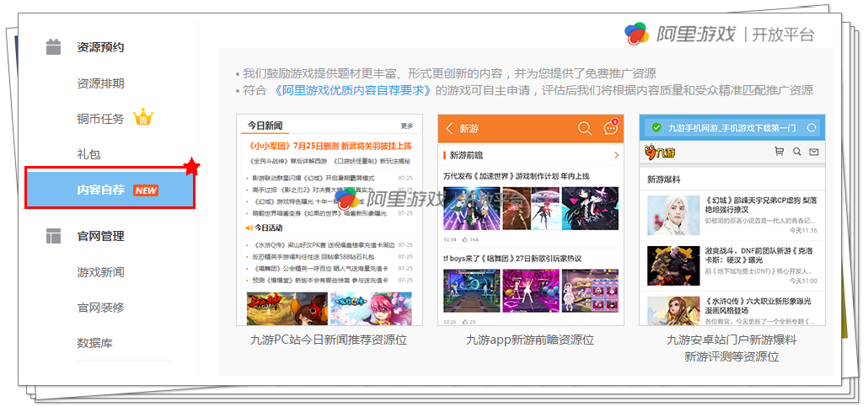Open 资源排期 from the sidebar
The image size is (868, 407).
[100, 83]
